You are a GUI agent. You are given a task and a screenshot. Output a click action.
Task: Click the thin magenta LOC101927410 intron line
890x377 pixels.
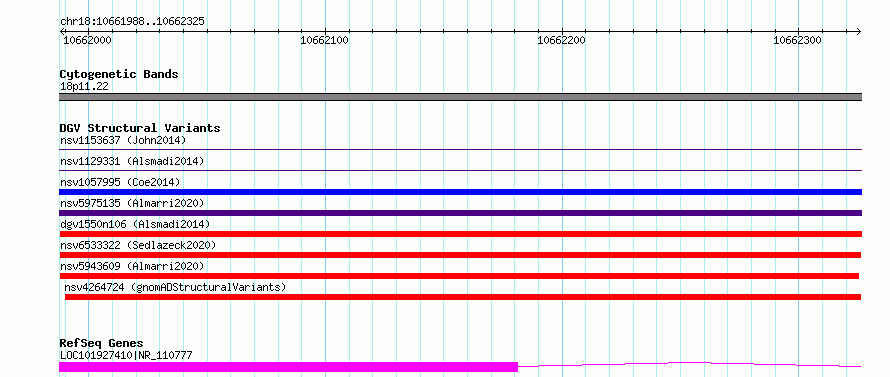point(690,365)
